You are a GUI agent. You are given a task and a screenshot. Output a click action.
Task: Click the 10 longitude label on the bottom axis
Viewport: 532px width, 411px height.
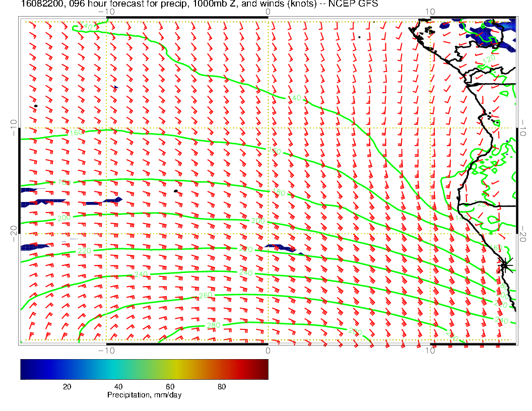click(x=430, y=351)
